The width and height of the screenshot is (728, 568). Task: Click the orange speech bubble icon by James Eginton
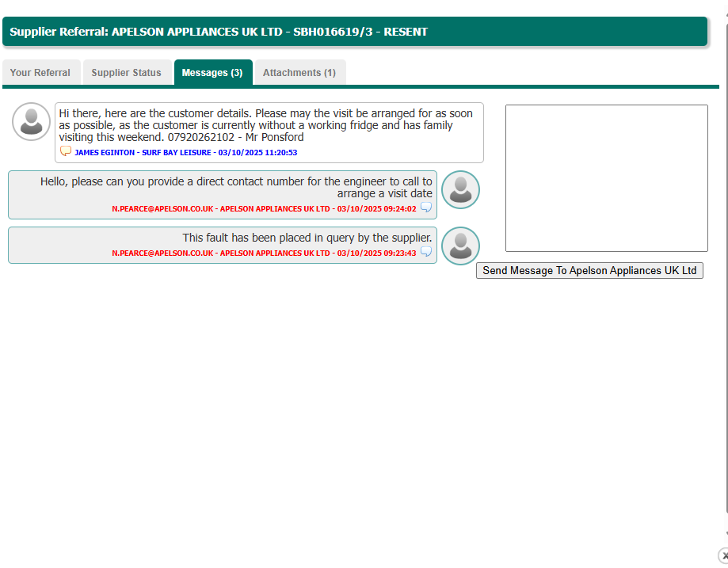click(x=66, y=151)
